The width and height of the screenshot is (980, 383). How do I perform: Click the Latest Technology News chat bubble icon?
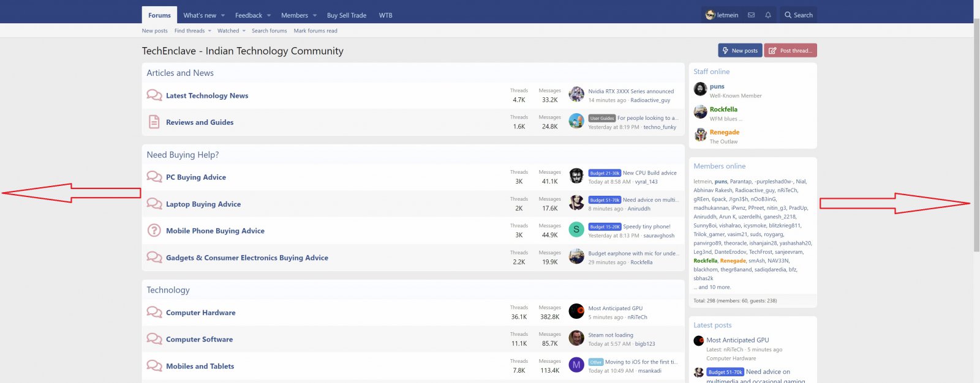coord(154,95)
